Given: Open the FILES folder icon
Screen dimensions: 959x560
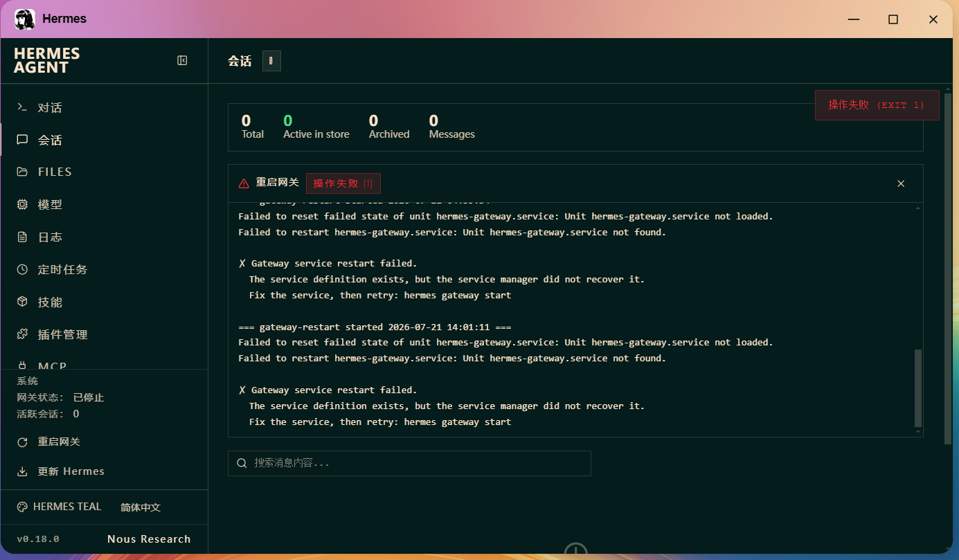Looking at the screenshot, I should pyautogui.click(x=22, y=172).
